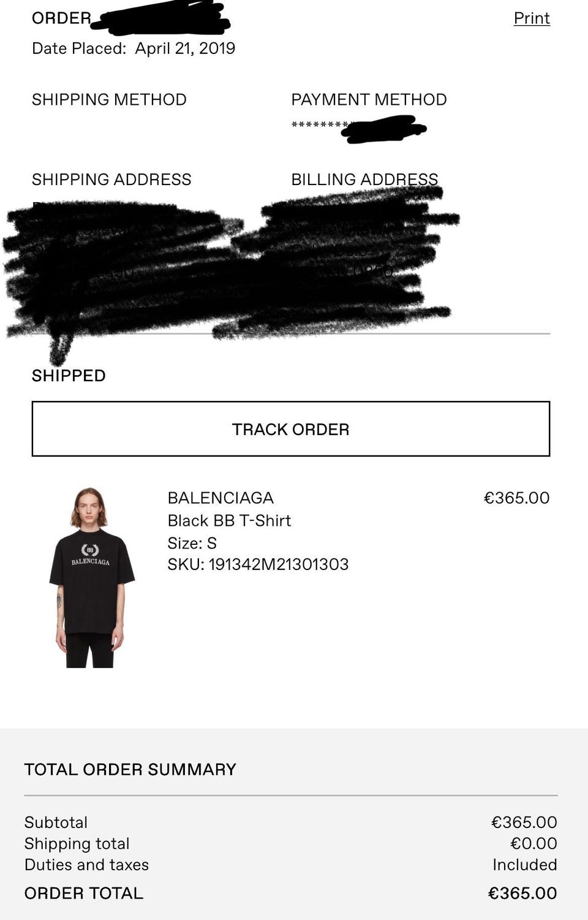Click the Shipping total €0.00 value

pos(533,843)
